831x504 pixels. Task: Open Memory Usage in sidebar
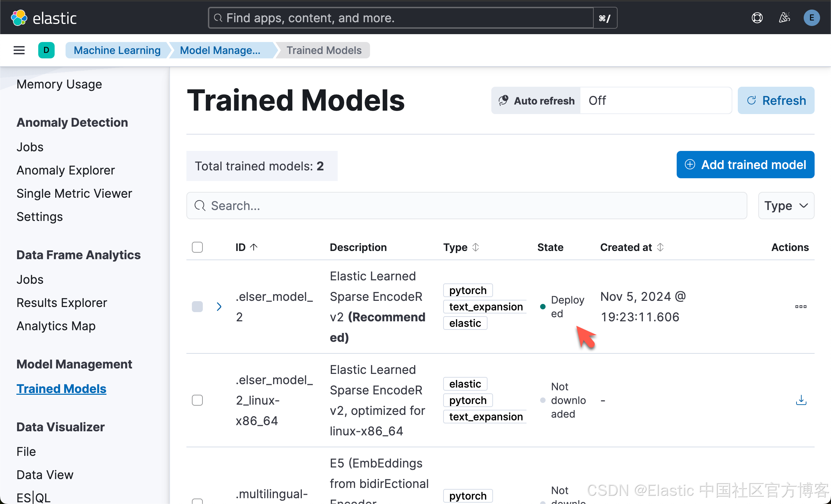coord(59,84)
